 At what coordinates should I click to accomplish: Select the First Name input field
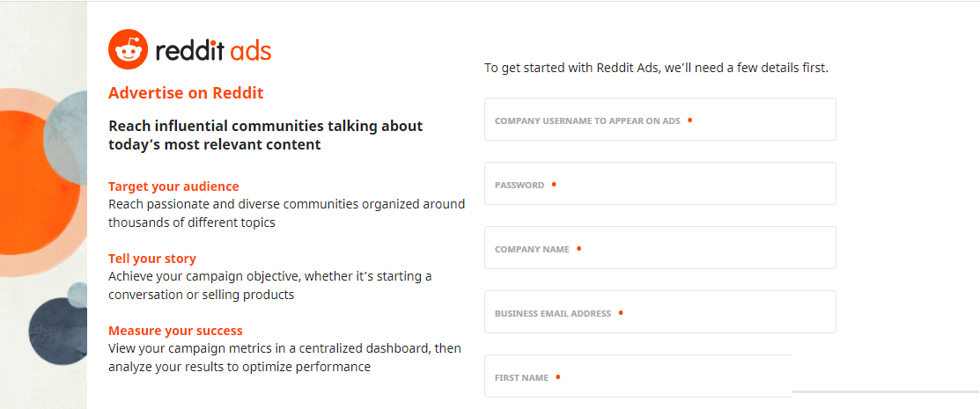coord(638,376)
